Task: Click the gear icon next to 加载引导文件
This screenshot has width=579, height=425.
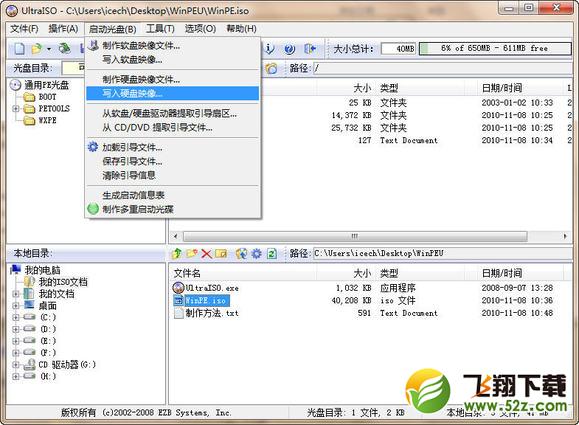Action: [93, 147]
